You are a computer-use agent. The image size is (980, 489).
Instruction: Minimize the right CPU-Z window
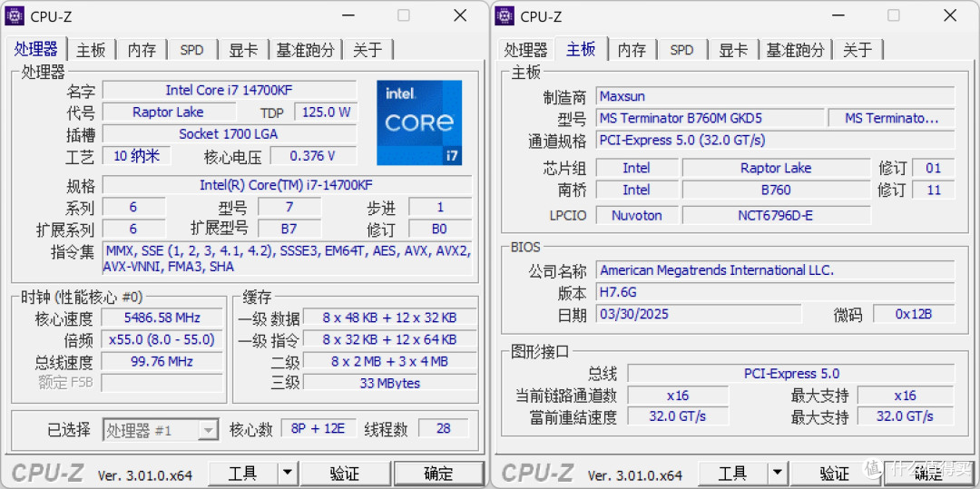click(x=837, y=16)
